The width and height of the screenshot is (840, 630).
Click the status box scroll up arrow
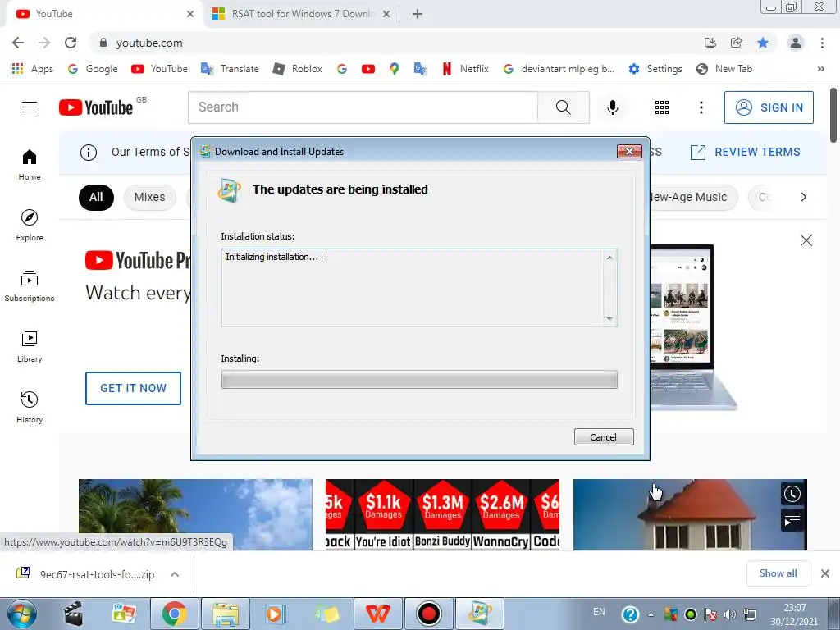coord(609,258)
